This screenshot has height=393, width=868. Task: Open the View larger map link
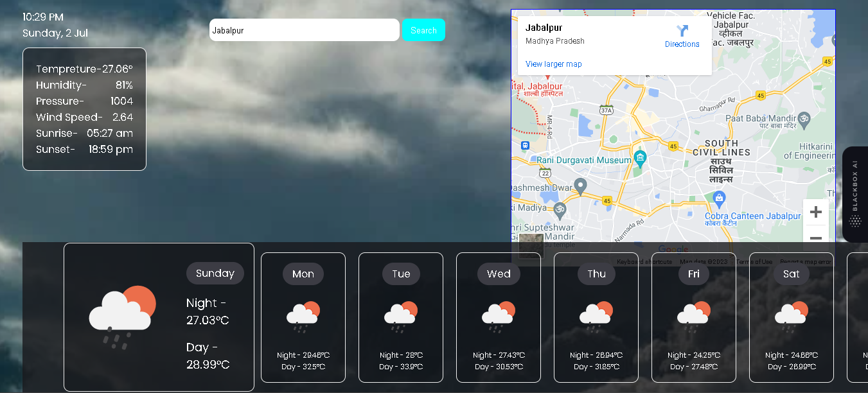553,64
